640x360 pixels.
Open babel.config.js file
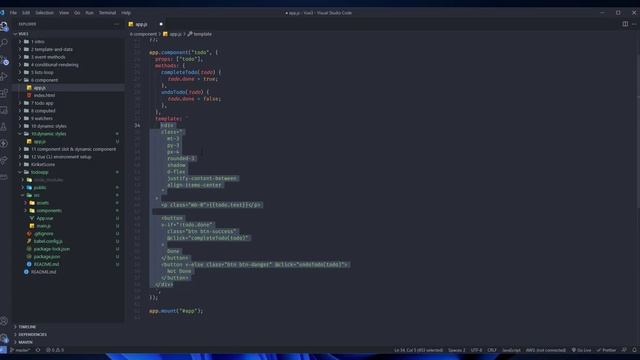[x=68, y=241]
